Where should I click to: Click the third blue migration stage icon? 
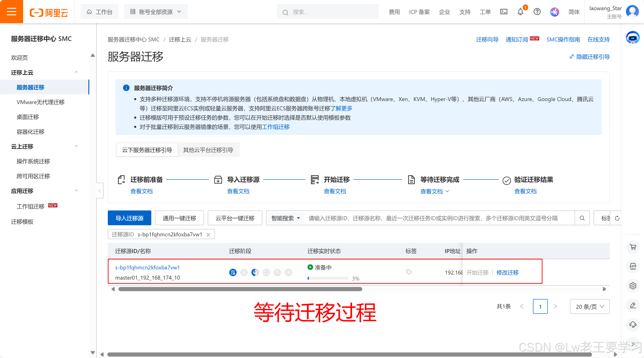tap(255, 272)
